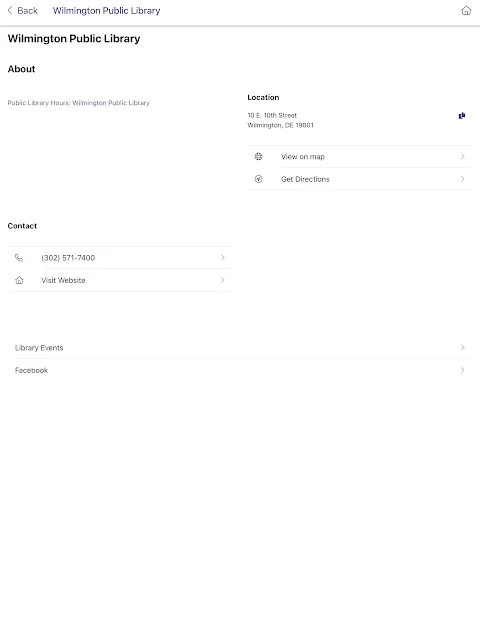Open the View on map chevron
Screen dimensions: 480x626
tap(462, 156)
